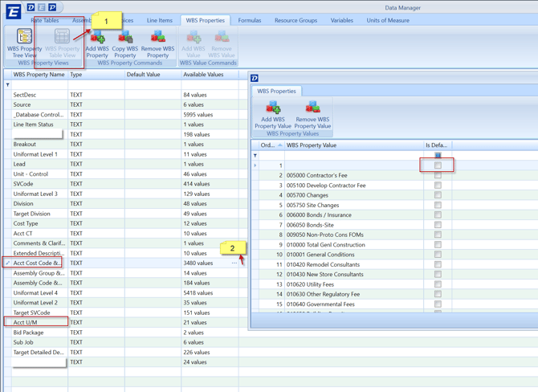Click the large E application logo
Viewport: 538px width, 392px height.
point(13,11)
